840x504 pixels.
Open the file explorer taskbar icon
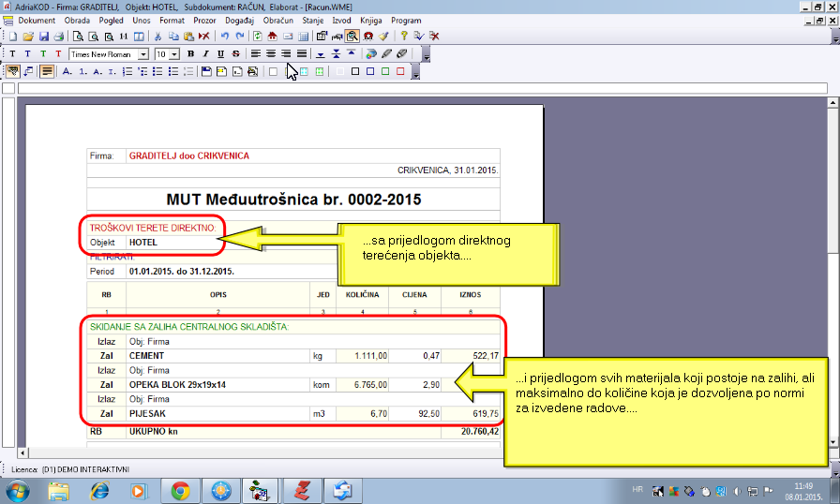click(59, 491)
